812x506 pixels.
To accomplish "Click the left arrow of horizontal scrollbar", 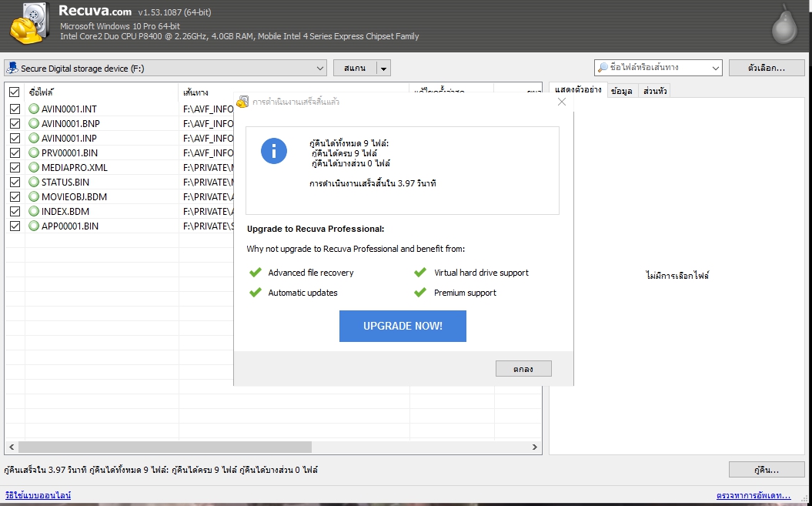I will click(12, 447).
